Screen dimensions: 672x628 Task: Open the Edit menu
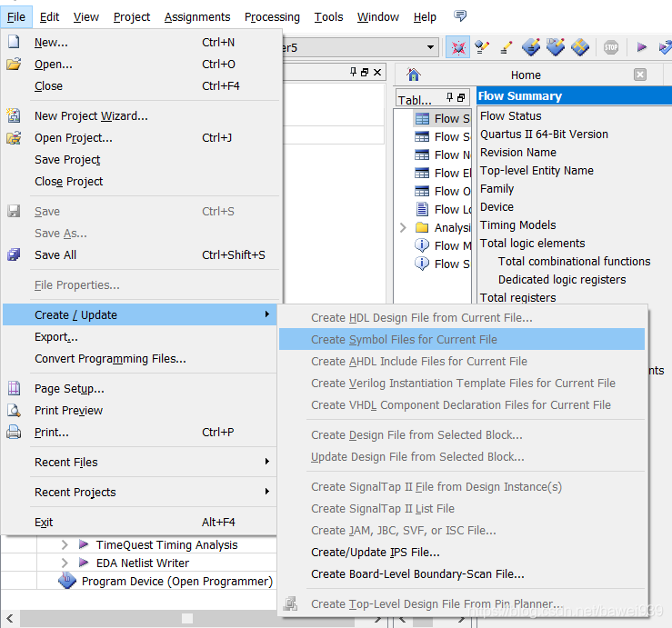[49, 16]
